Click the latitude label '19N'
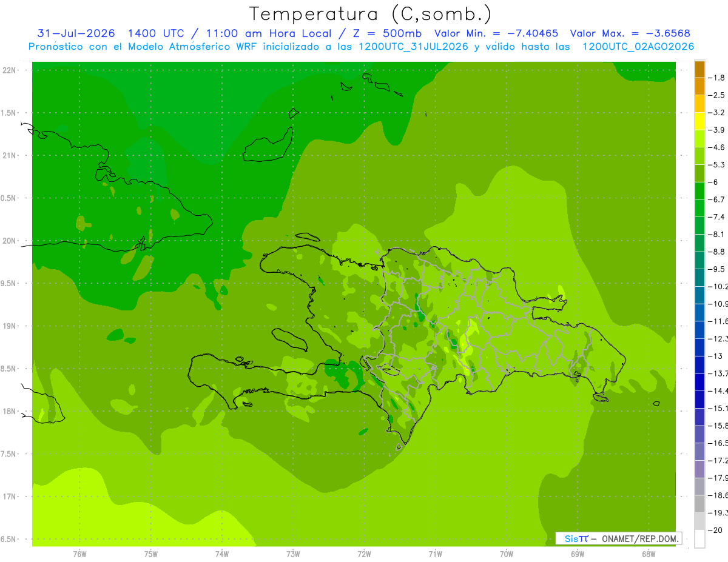The width and height of the screenshot is (728, 562). point(9,326)
